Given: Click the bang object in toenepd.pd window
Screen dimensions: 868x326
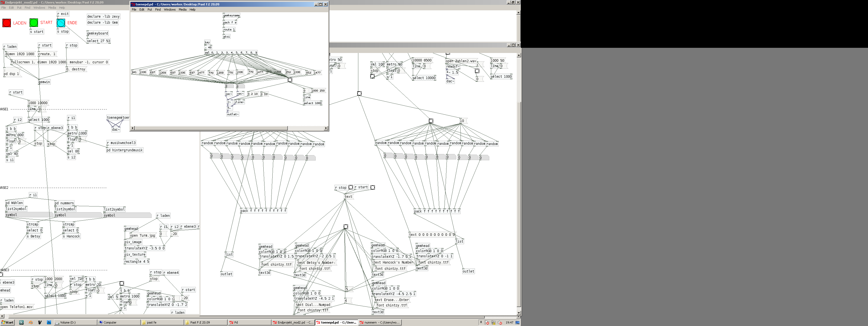Looking at the screenshot, I should (x=290, y=80).
